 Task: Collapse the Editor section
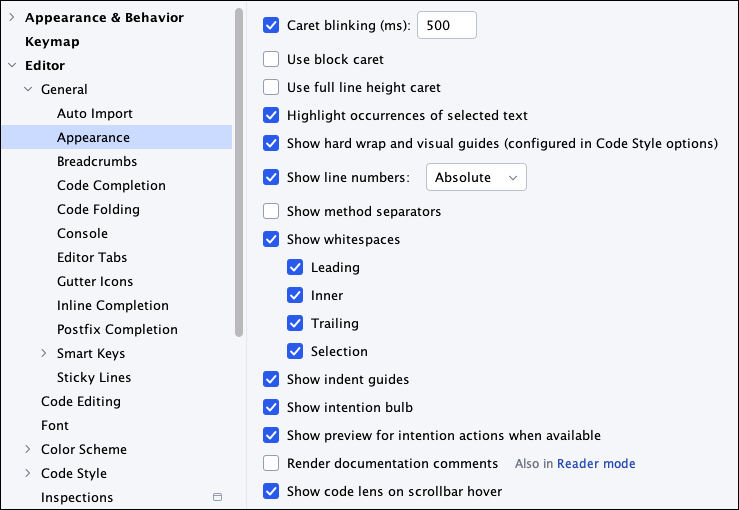[x=12, y=65]
